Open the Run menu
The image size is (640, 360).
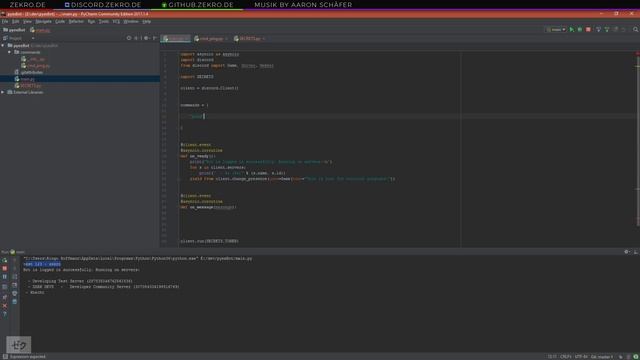pyautogui.click(x=91, y=21)
